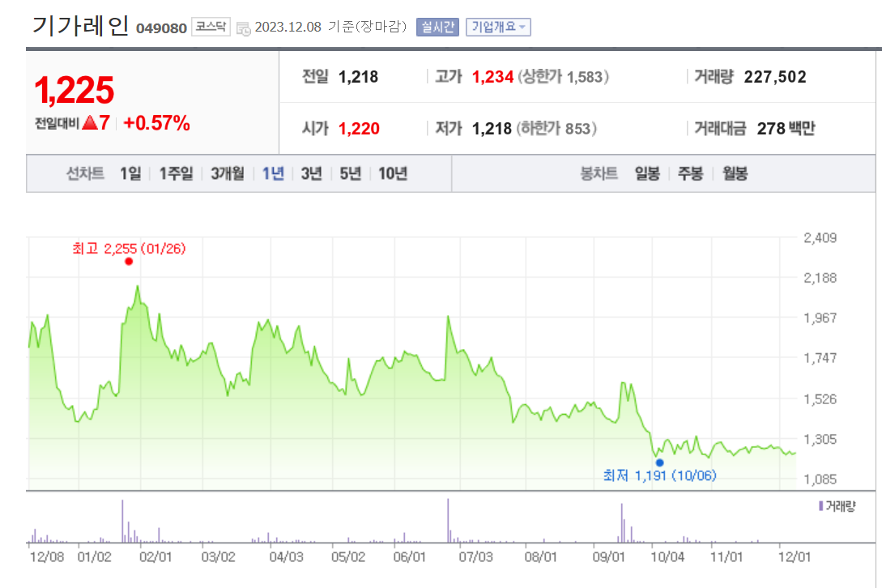This screenshot has width=882, height=588.
Task: Show the 10년 chart range
Action: tap(393, 173)
